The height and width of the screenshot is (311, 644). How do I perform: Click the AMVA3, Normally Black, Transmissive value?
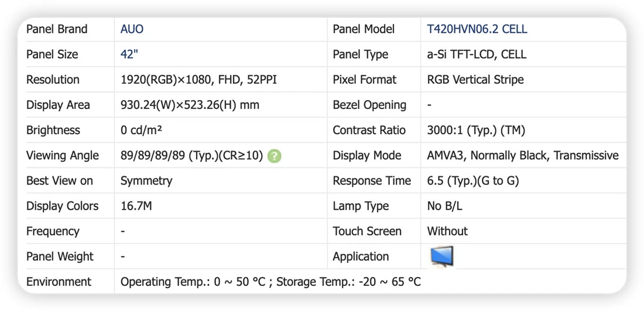(x=523, y=156)
